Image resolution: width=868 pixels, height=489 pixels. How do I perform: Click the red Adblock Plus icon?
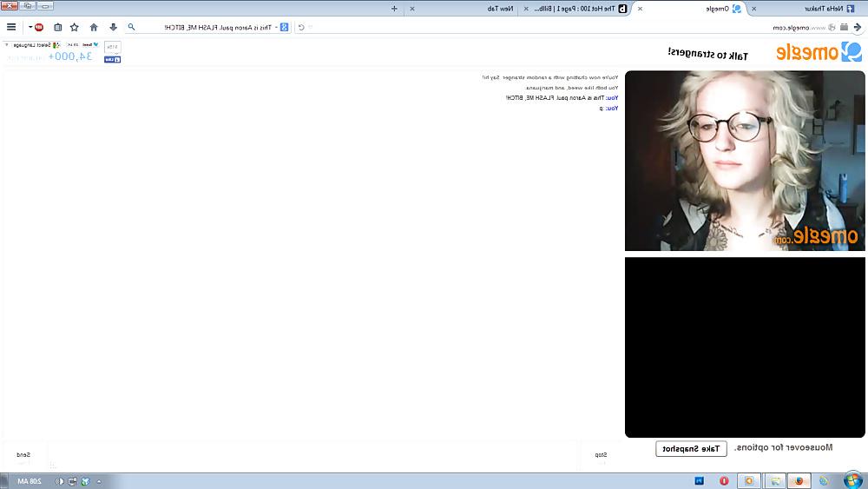point(39,27)
